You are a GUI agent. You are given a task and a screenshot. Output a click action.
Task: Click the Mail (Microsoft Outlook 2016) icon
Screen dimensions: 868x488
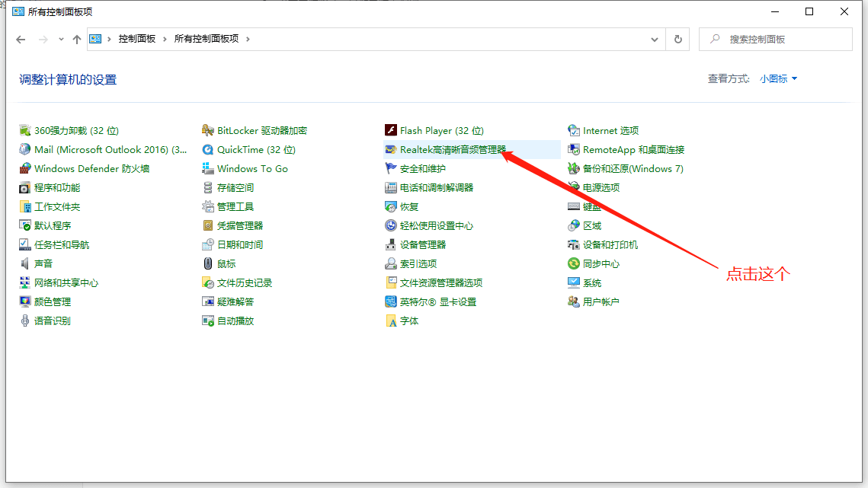pyautogui.click(x=24, y=149)
